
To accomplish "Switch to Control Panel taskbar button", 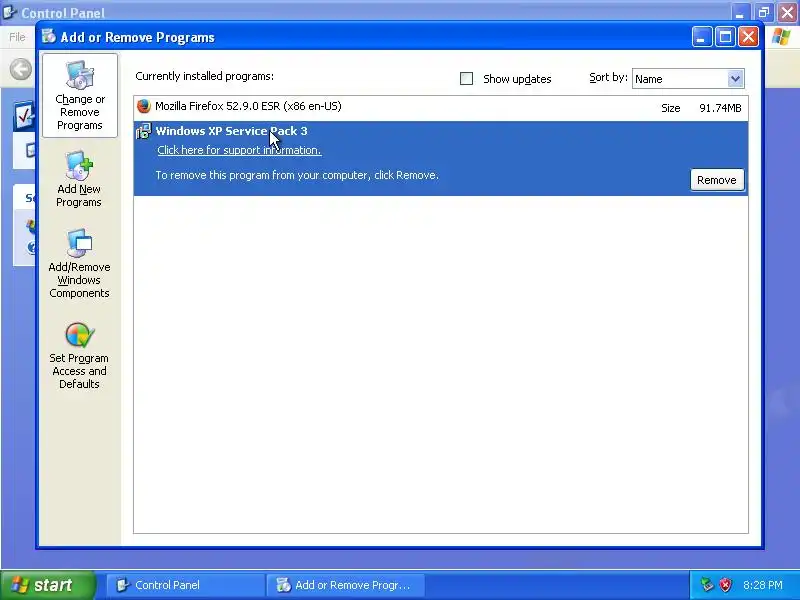I will point(185,585).
